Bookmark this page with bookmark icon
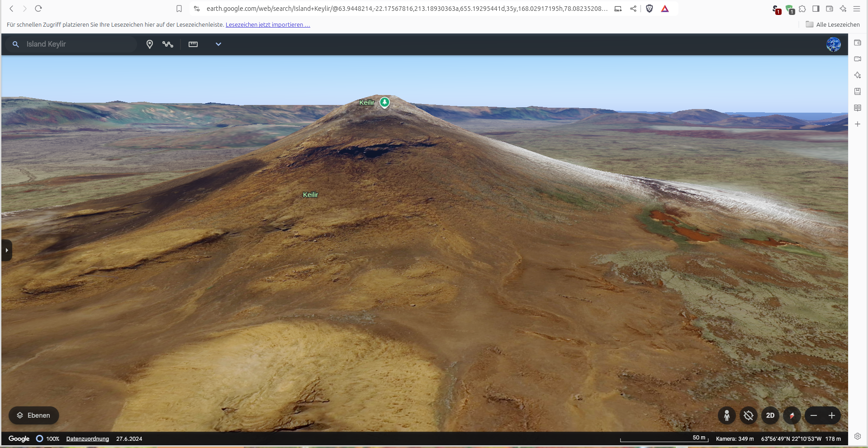Viewport: 868px width, 448px height. (179, 9)
